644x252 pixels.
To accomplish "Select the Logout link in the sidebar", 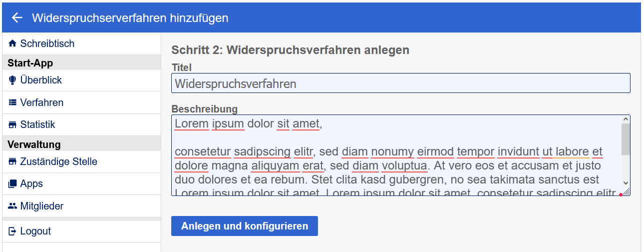I will coord(35,231).
